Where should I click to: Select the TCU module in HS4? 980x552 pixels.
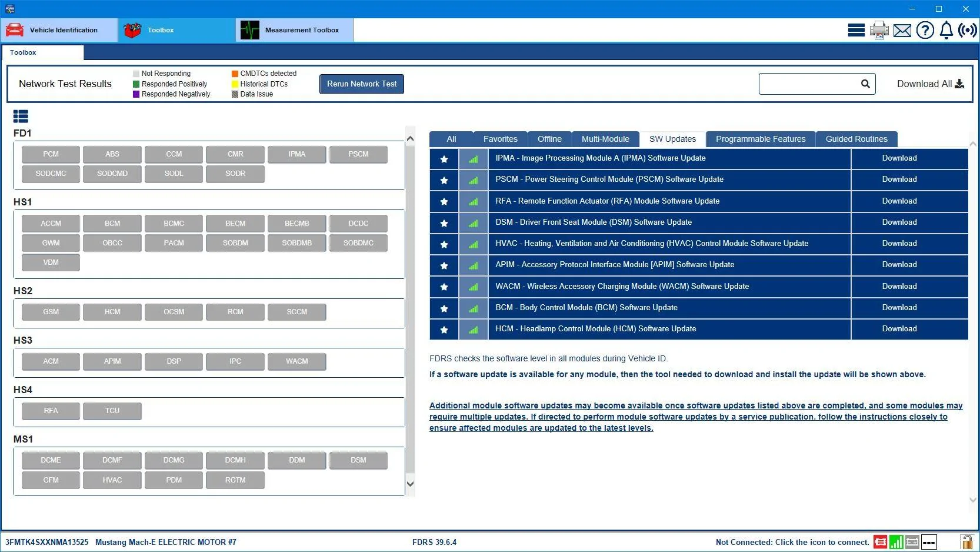click(x=112, y=411)
